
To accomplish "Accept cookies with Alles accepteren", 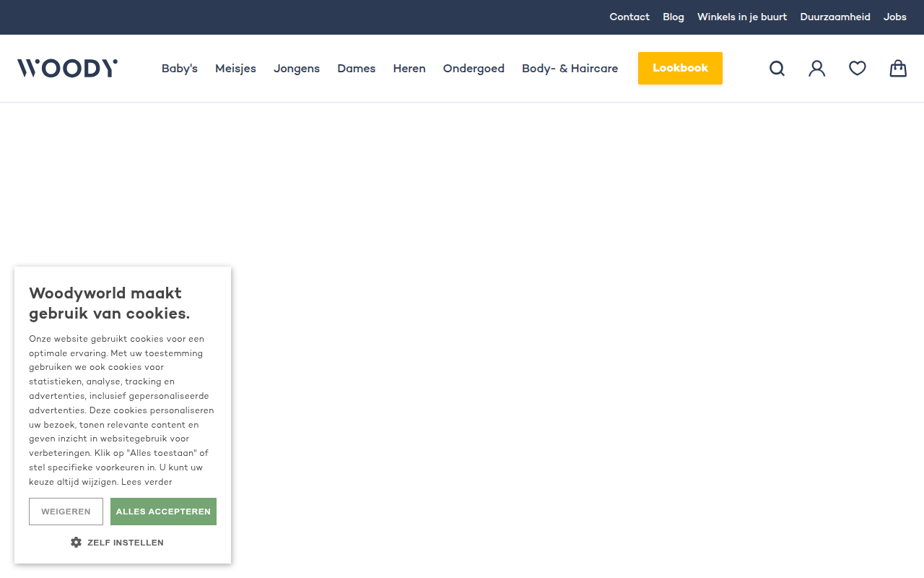I will 163,512.
